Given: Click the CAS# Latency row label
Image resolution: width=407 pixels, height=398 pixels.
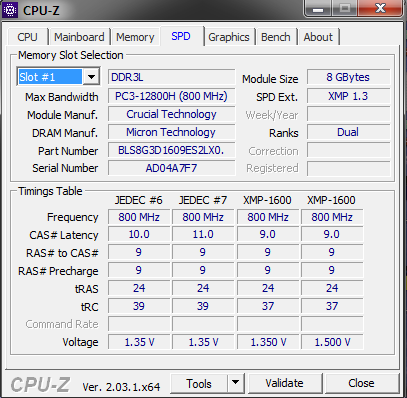Looking at the screenshot, I should [x=64, y=235].
